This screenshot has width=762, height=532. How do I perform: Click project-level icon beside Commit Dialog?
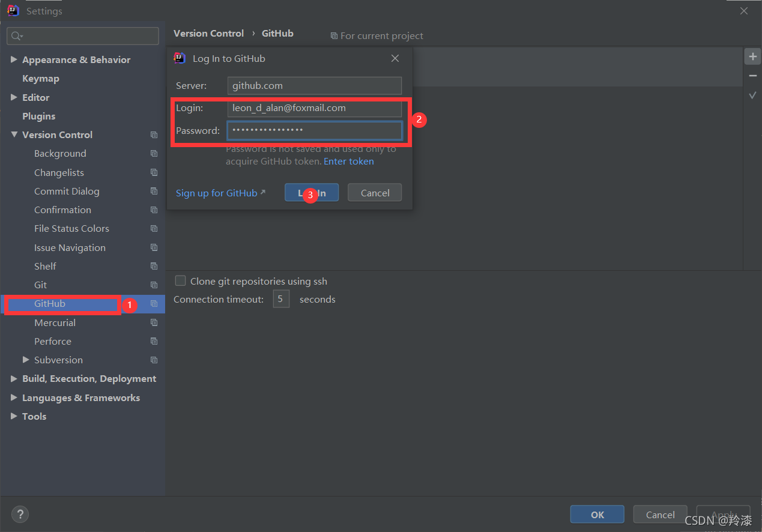154,191
